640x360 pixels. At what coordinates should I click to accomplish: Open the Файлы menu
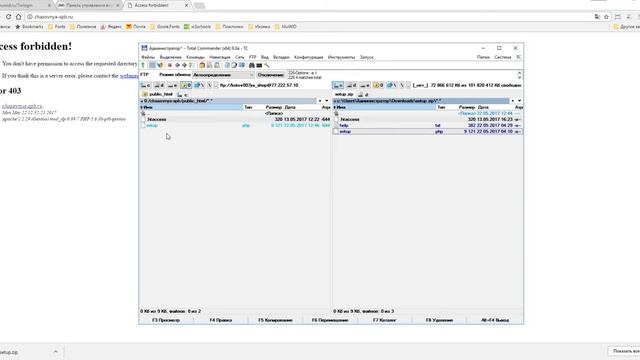pos(148,57)
